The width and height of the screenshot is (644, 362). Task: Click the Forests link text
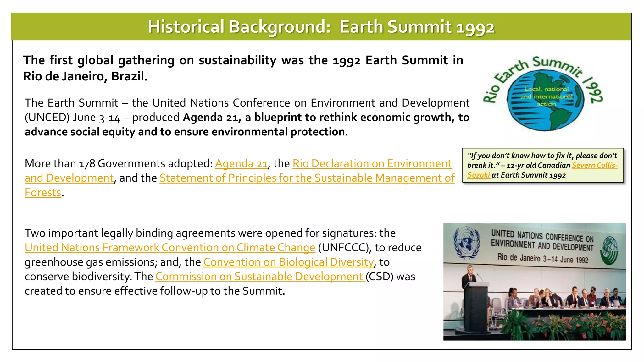43,193
